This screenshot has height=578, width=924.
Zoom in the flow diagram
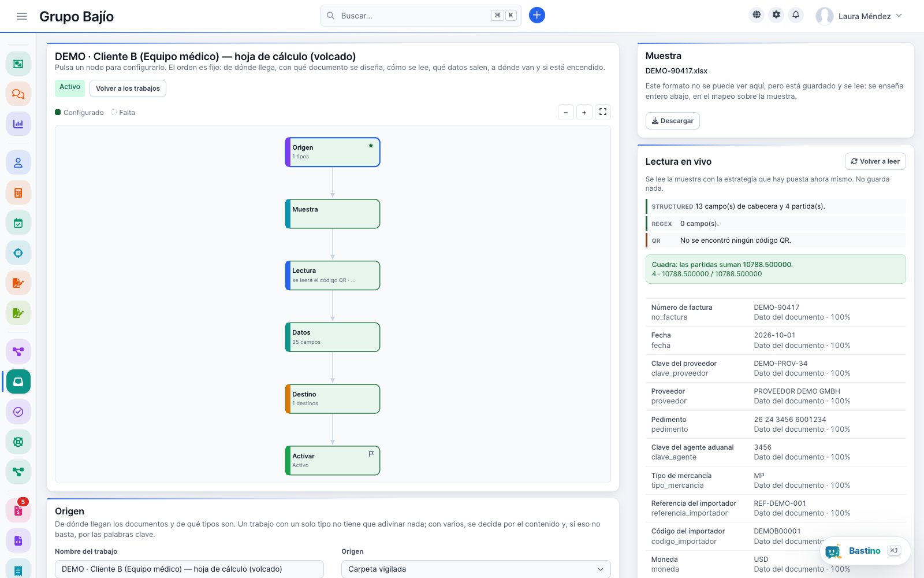click(x=584, y=112)
